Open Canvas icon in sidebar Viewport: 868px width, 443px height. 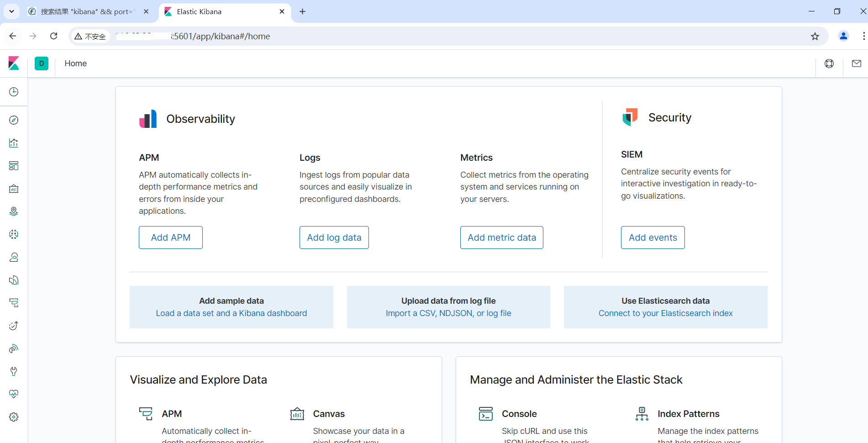click(x=14, y=189)
